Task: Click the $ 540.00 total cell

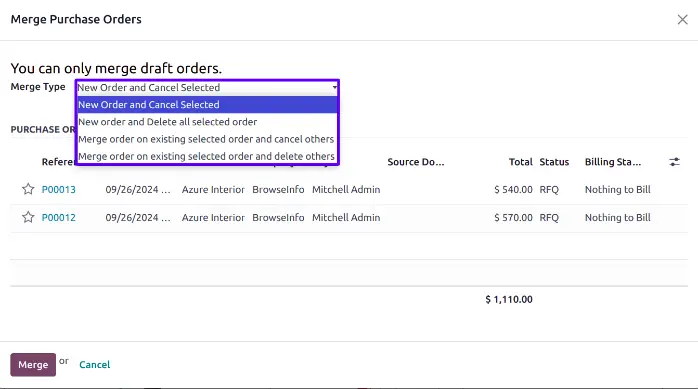Action: [513, 190]
